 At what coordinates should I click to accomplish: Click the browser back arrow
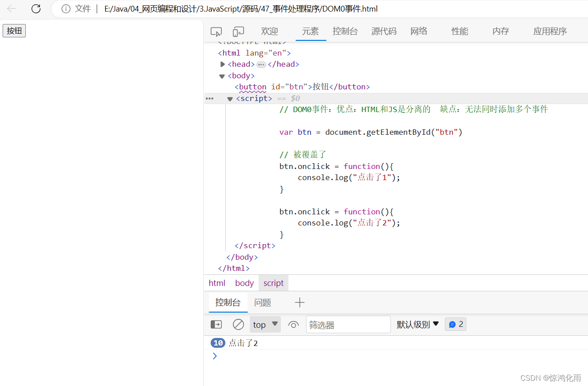(12, 8)
